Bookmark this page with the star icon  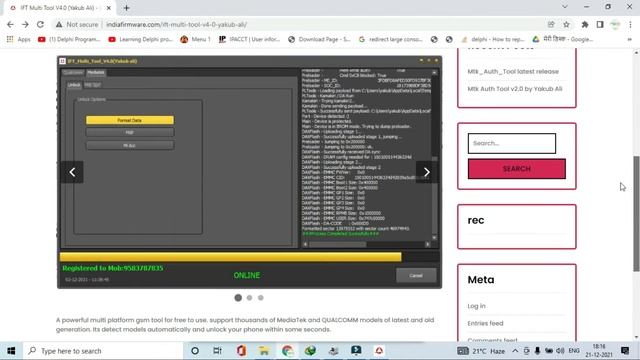point(566,24)
